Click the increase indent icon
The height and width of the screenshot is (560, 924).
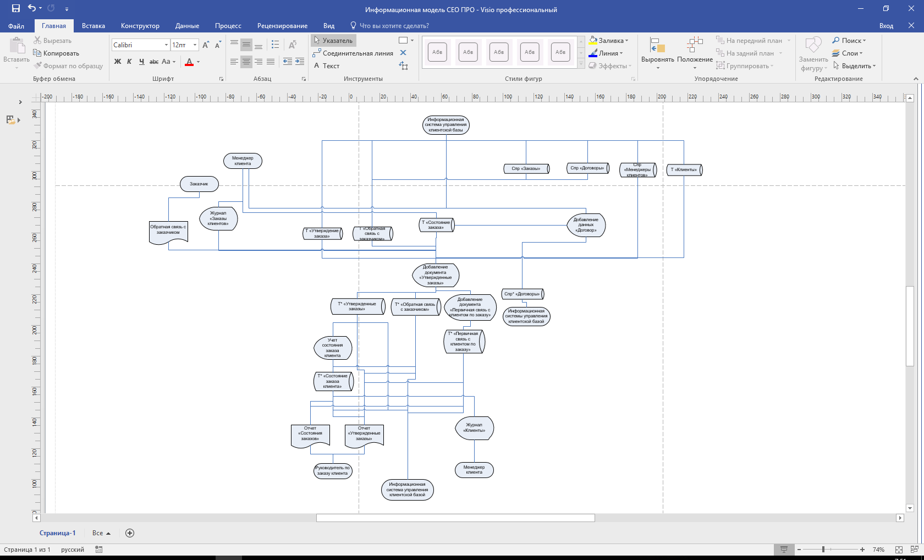[300, 62]
